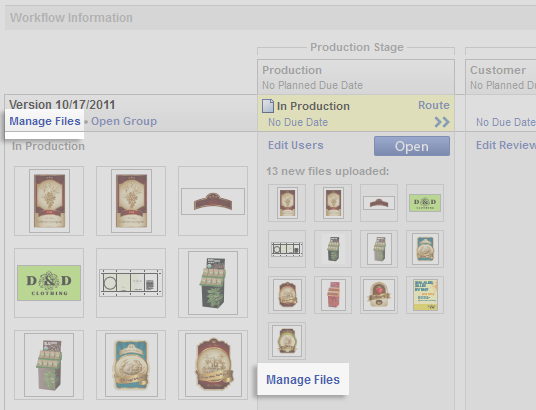
Task: Select the small strawberry label thumbnail
Action: tap(379, 295)
